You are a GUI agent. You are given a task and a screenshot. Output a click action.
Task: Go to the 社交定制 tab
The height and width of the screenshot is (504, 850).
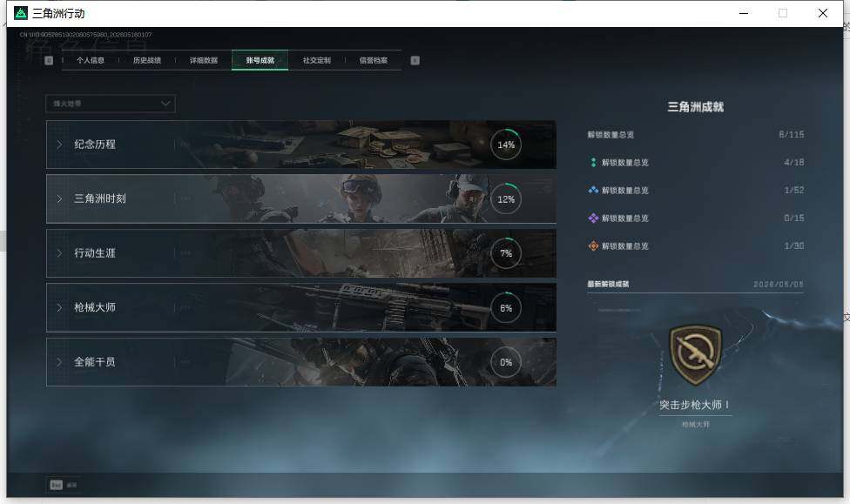coord(317,60)
